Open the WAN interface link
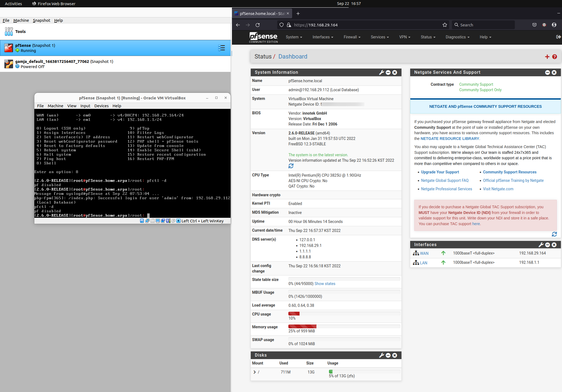 point(424,253)
